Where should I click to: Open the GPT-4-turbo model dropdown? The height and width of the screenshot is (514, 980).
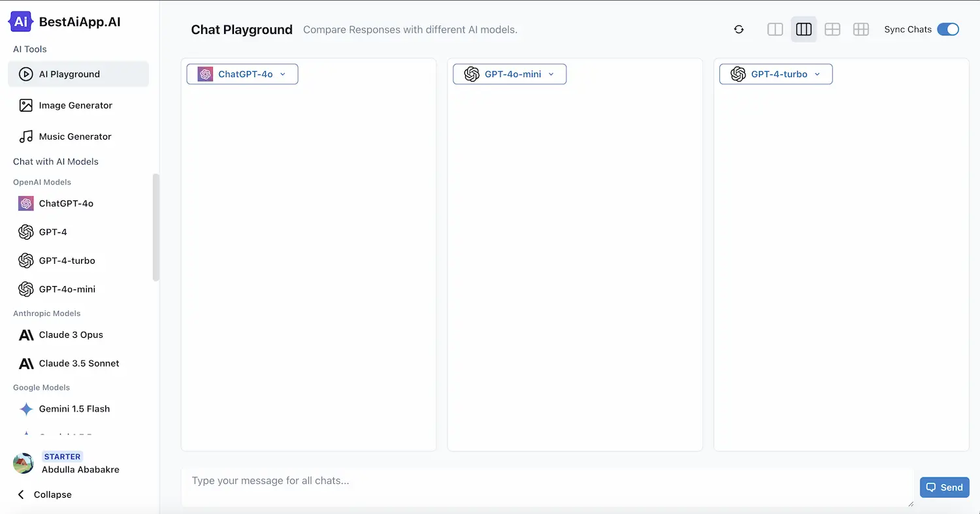776,74
